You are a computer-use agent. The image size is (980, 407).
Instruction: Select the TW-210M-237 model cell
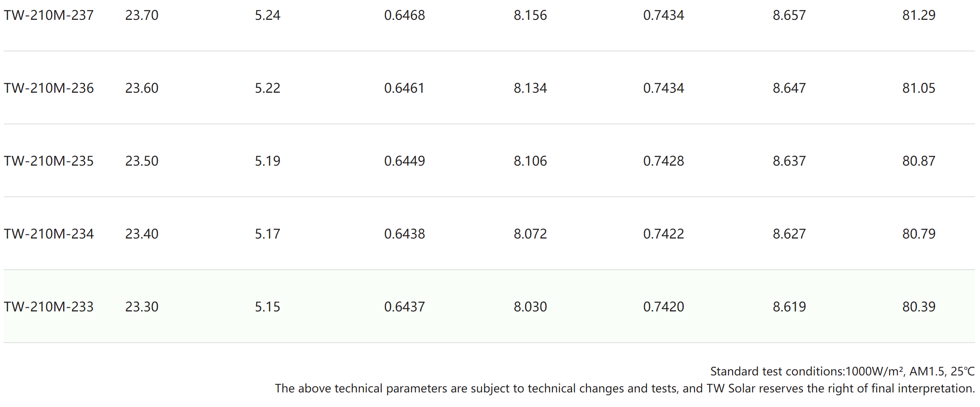pos(49,15)
